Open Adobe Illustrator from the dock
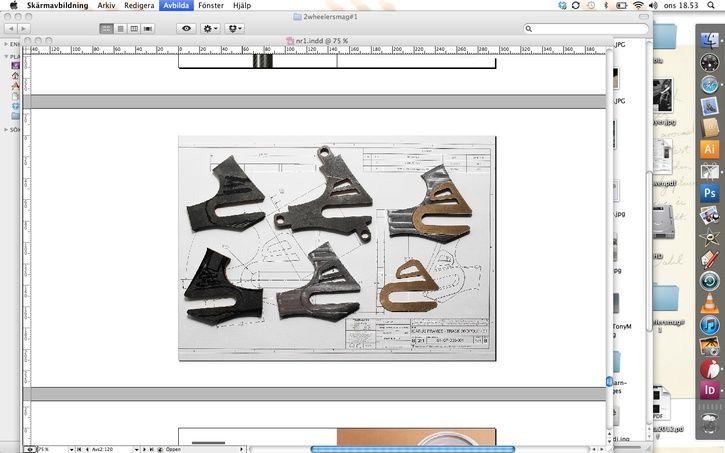The image size is (725, 453). (710, 149)
